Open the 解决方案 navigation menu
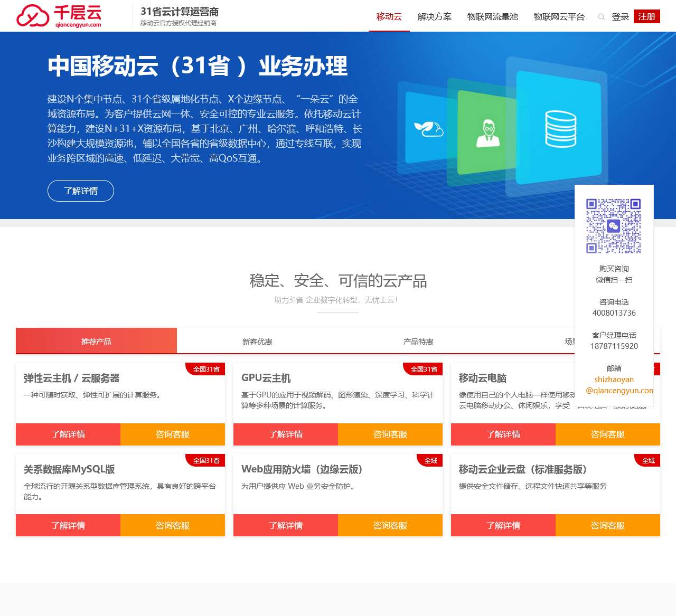The width and height of the screenshot is (676, 616). (435, 17)
